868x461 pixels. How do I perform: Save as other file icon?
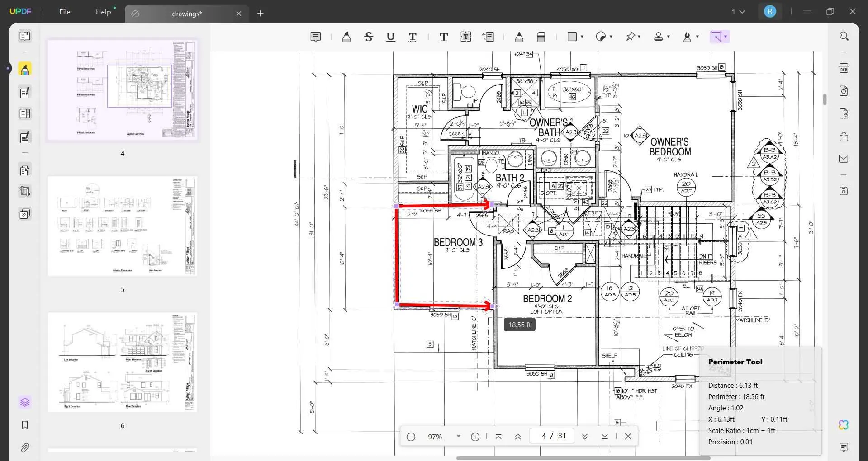[844, 191]
